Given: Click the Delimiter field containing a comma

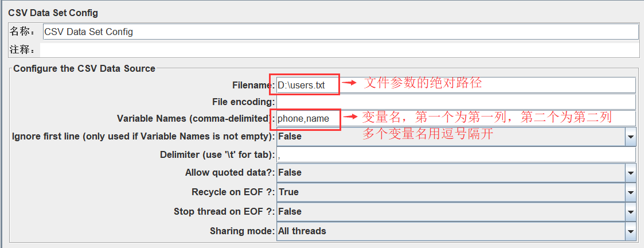Looking at the screenshot, I should [x=456, y=155].
